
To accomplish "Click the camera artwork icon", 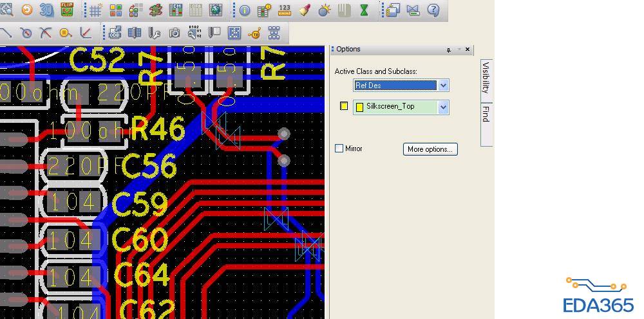I will point(175,33).
